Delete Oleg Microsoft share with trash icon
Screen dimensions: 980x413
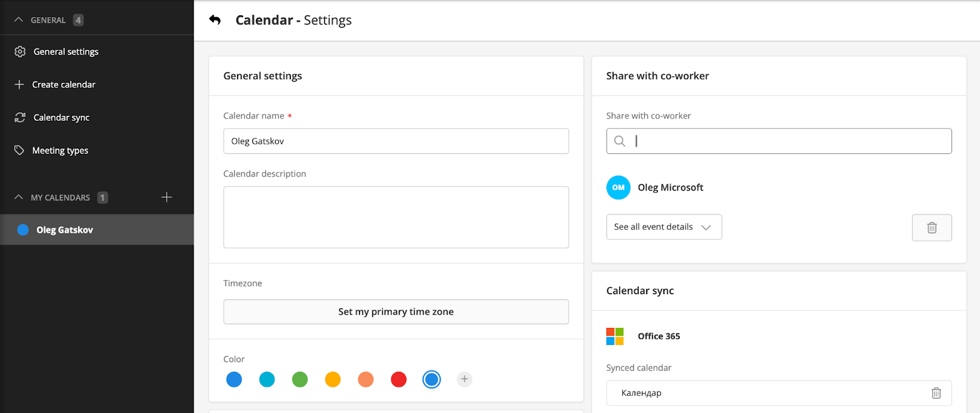932,227
